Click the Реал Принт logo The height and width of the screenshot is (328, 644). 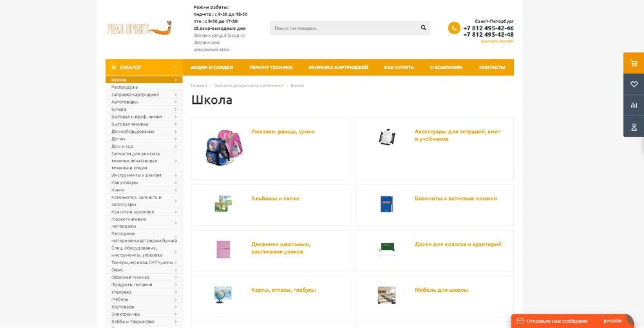139,29
